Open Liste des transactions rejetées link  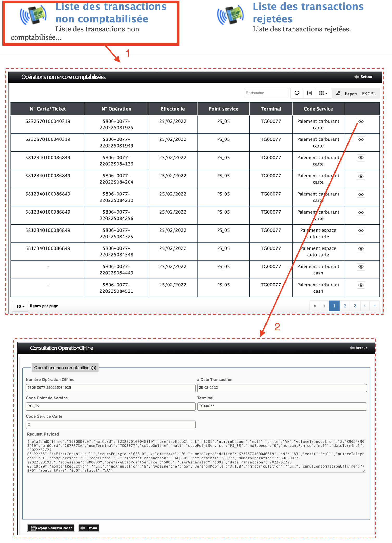tap(308, 12)
